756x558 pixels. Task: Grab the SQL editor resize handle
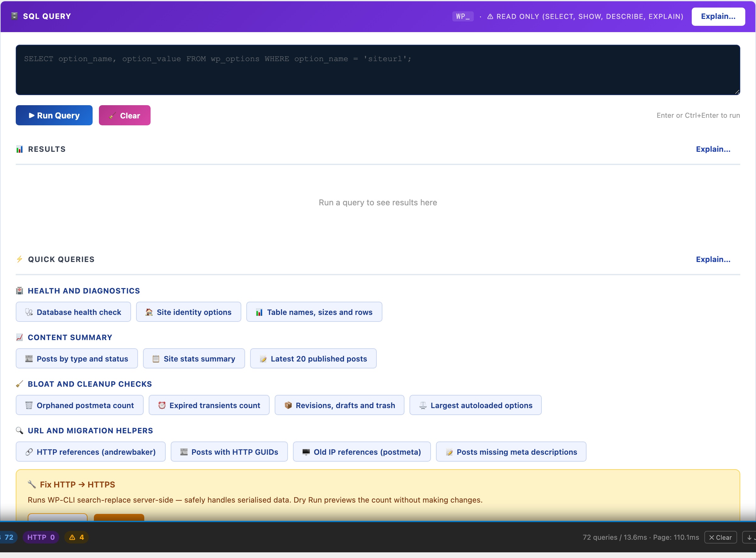click(x=737, y=92)
